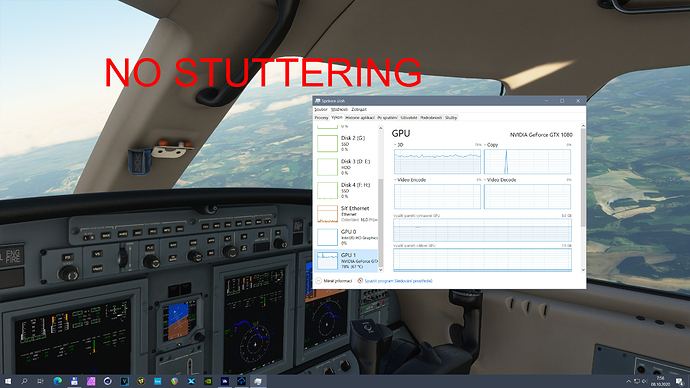The image size is (690, 388).
Task: Click the device list scroll down arrow
Action: (x=381, y=269)
